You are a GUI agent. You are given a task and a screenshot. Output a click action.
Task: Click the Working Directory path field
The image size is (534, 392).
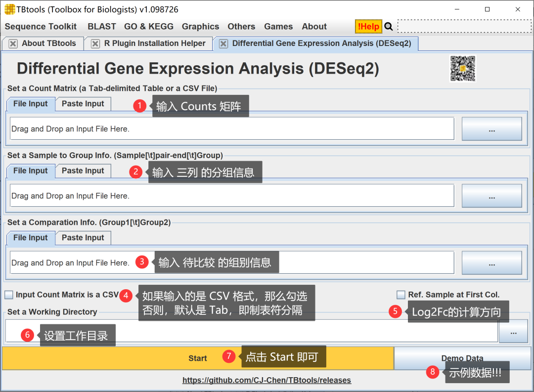coord(251,331)
